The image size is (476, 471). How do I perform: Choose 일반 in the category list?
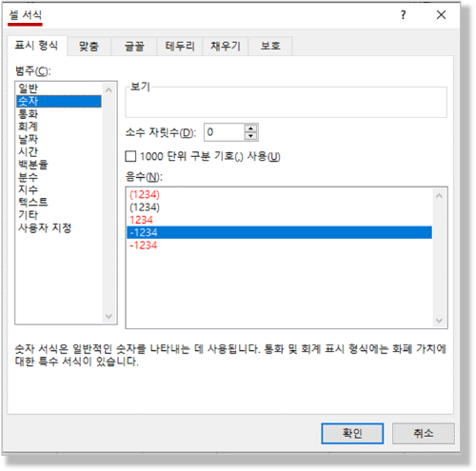click(x=59, y=88)
